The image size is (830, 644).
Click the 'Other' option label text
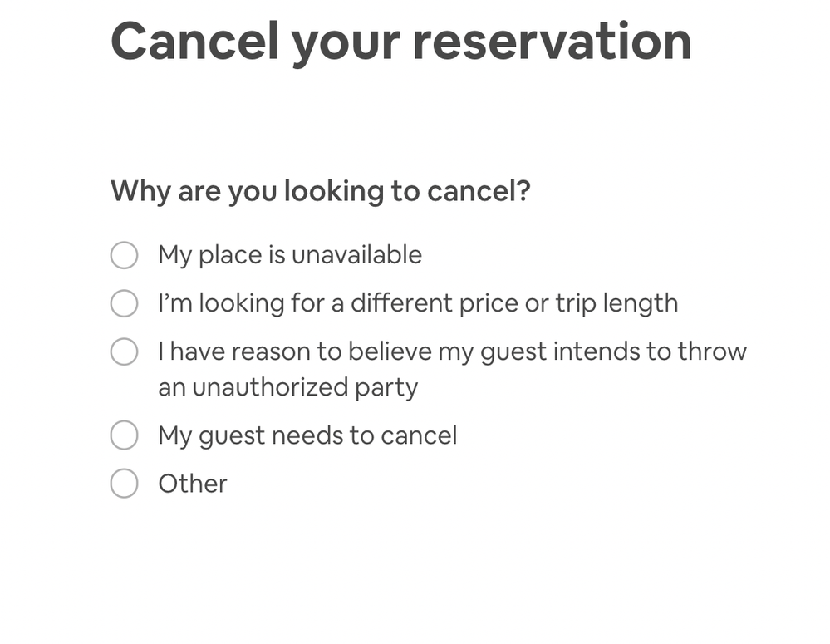click(x=193, y=484)
